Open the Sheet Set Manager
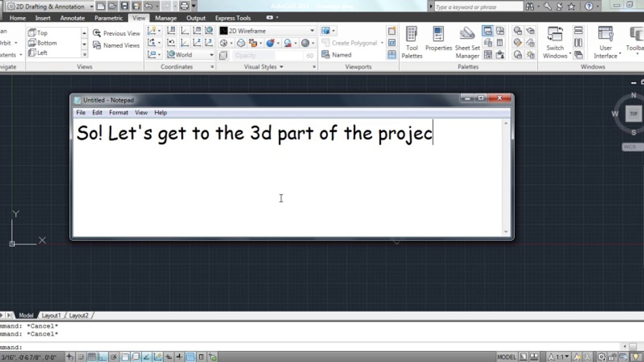Image resolution: width=644 pixels, height=362 pixels. (467, 43)
